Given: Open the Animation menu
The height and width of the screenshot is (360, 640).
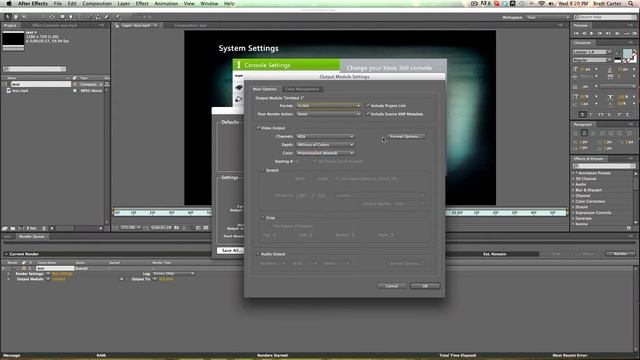Looking at the screenshot, I should tap(166, 4).
